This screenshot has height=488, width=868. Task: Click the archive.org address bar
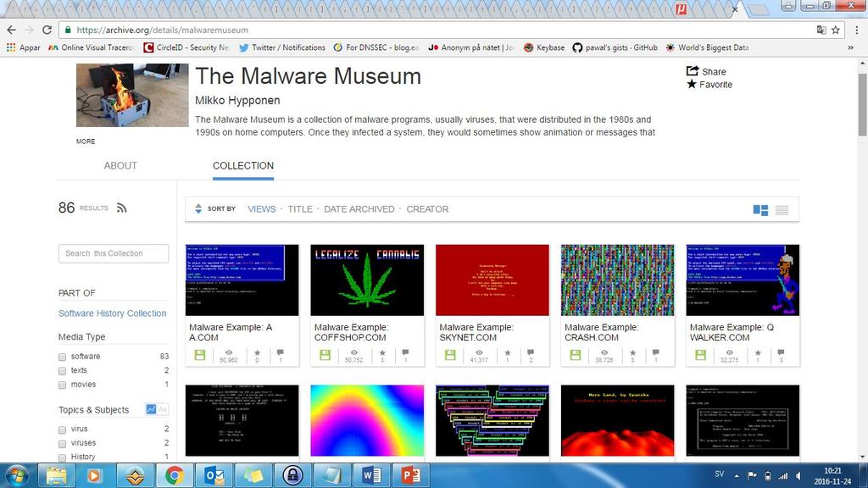tap(437, 30)
